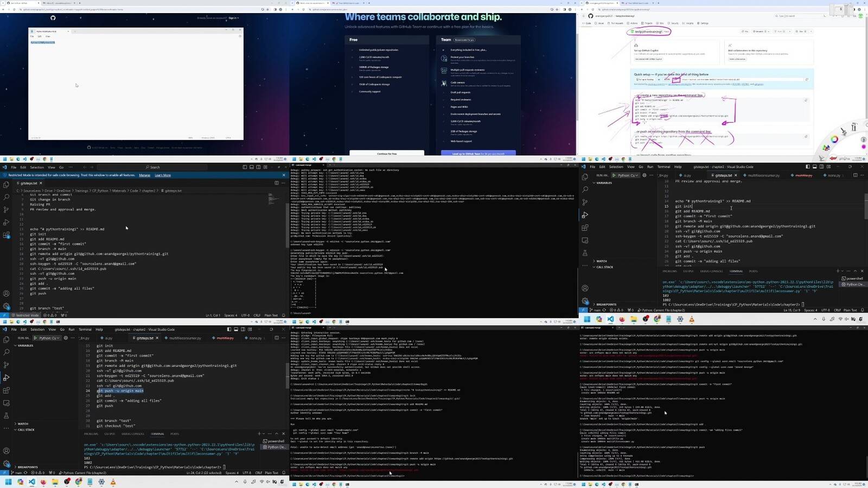Image resolution: width=868 pixels, height=488 pixels.
Task: Open Source Control in the middle-right VS Code window
Action: click(x=585, y=202)
